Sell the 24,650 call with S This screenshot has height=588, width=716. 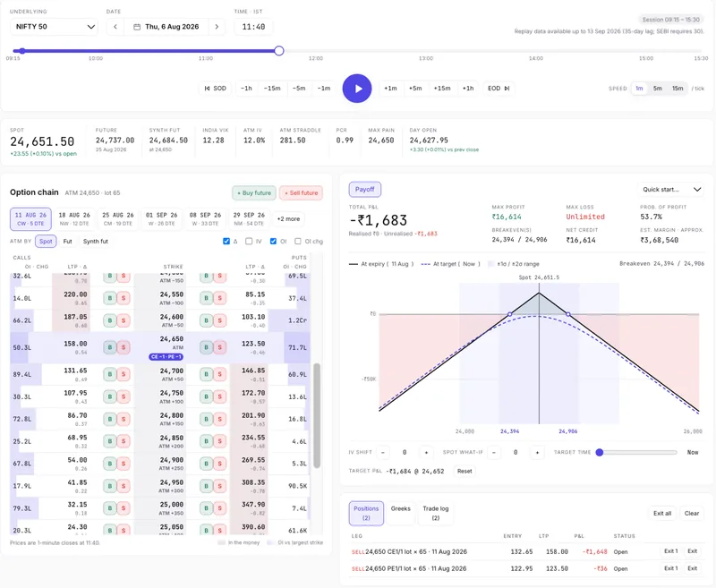tap(124, 347)
